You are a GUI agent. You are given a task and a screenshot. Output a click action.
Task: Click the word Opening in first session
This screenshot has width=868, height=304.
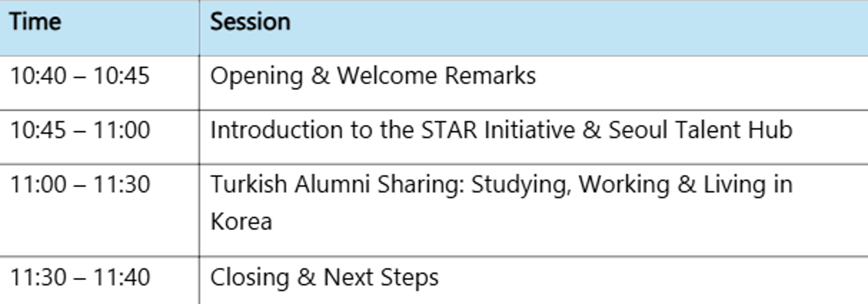pyautogui.click(x=256, y=76)
